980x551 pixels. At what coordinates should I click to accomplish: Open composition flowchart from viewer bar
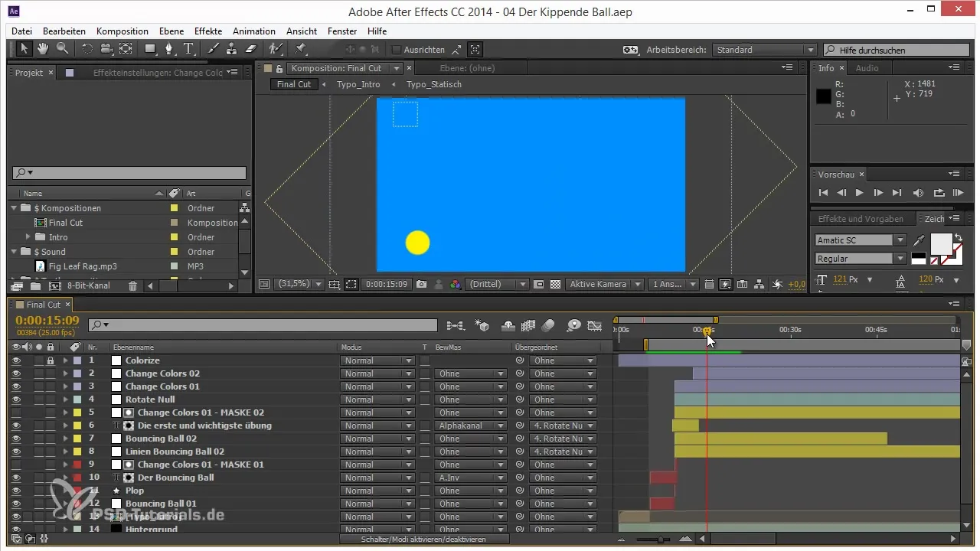click(x=759, y=284)
